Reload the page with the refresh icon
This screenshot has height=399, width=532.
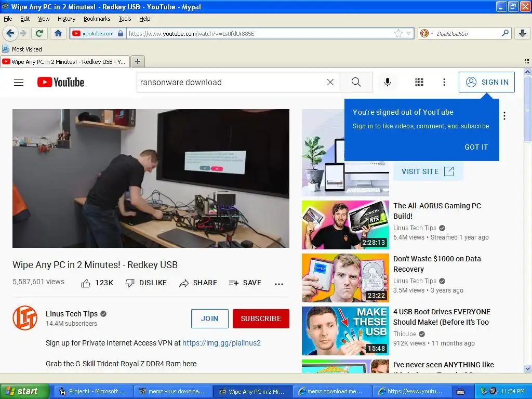pyautogui.click(x=39, y=33)
